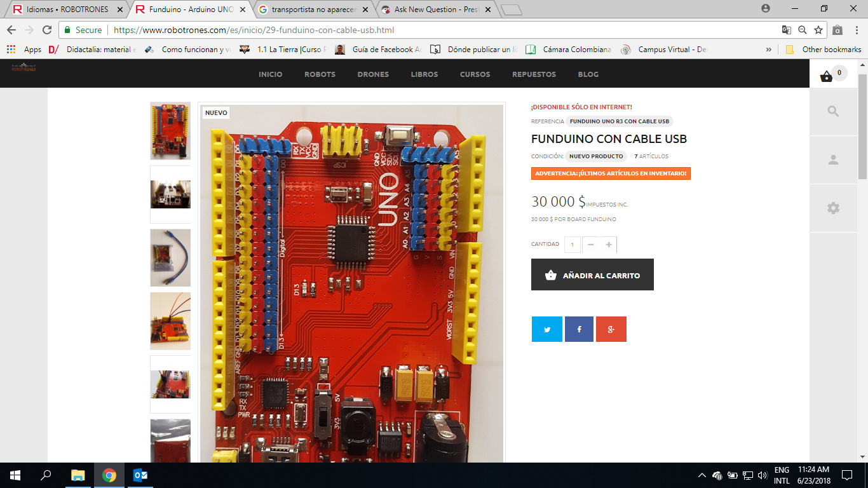Open Windows taskbar search
The width and height of the screenshot is (868, 488).
tap(46, 475)
